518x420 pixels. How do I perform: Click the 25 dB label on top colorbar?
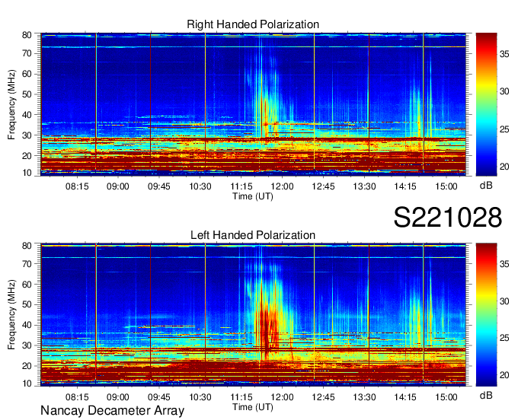pyautogui.click(x=504, y=129)
